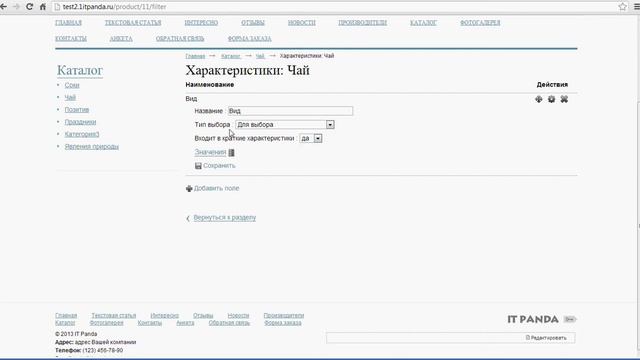Open footer Главная link
The image size is (640, 360).
[x=66, y=316]
